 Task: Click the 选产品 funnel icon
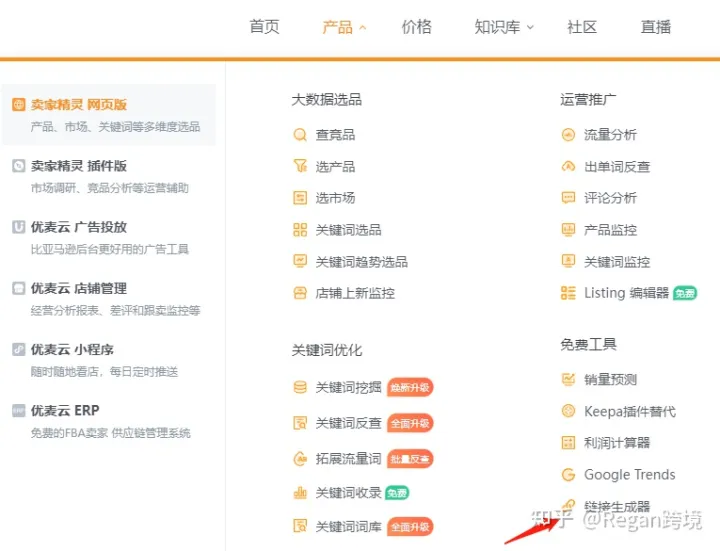300,166
